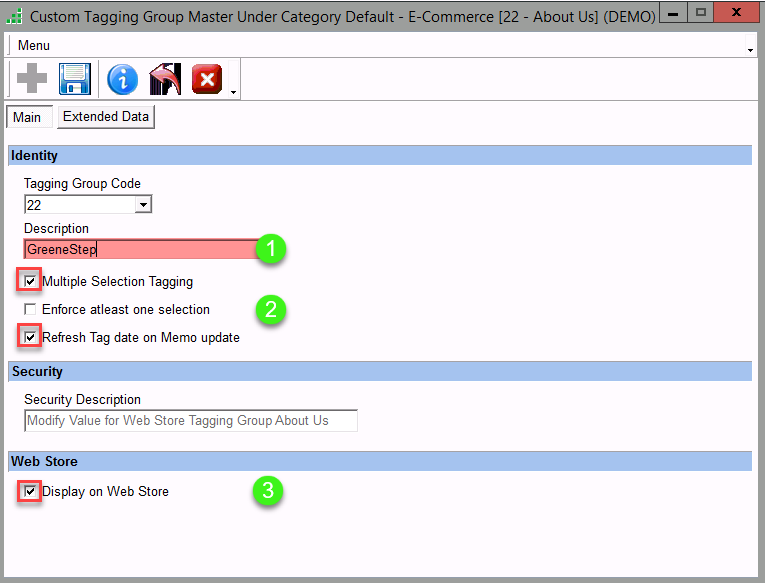This screenshot has width=765, height=583.
Task: Expand the Tagging Group Code dropdown
Action: [x=143, y=205]
